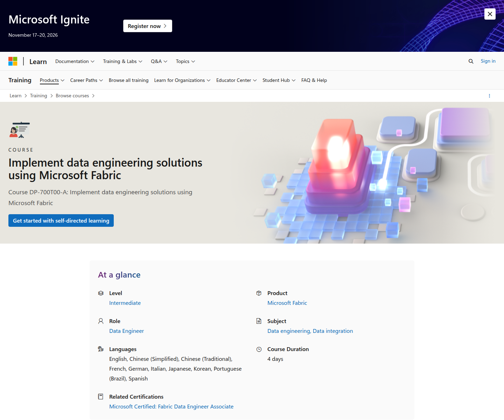Screen dimensions: 504x420
Task: Open Fabric Data Engineer Associate certification
Action: [x=171, y=407]
